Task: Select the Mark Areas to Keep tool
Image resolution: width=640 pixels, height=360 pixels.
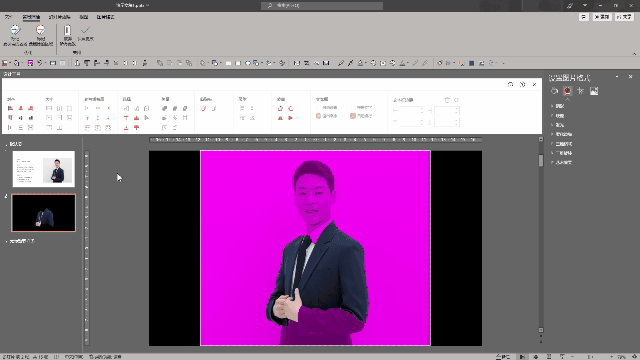Action: pos(15,35)
